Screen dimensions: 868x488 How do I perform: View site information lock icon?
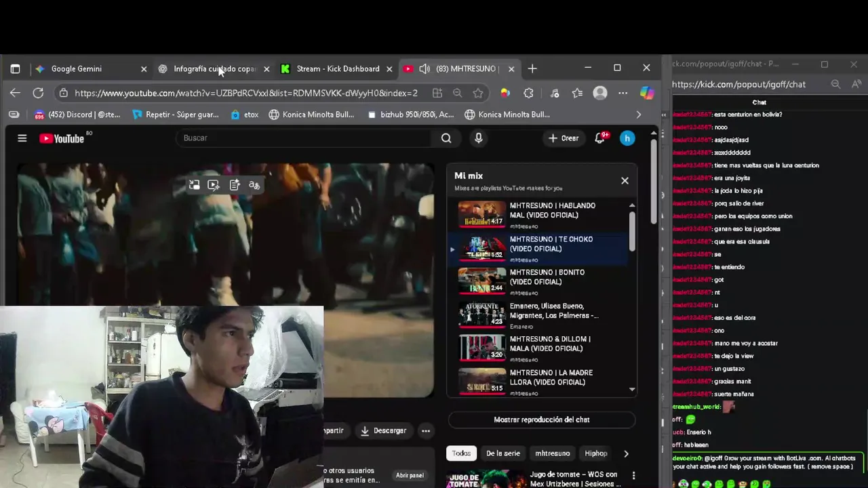pos(63,93)
